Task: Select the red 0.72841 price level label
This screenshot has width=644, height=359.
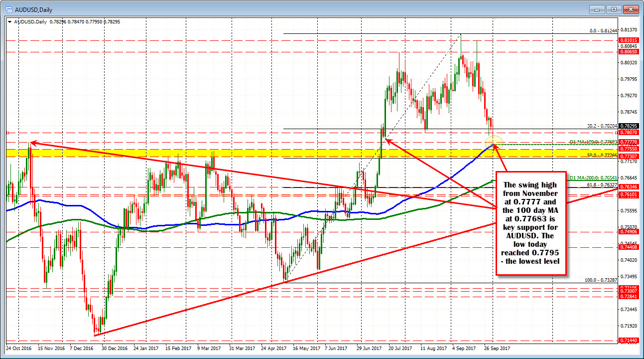Action: pos(628,297)
